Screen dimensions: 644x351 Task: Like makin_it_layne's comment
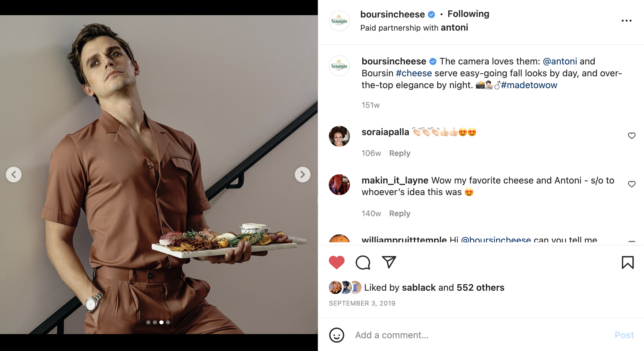[632, 184]
